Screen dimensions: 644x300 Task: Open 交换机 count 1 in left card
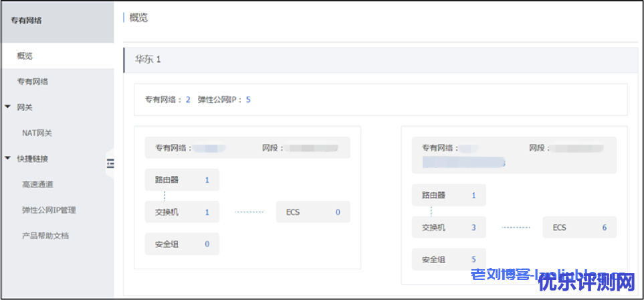point(207,212)
